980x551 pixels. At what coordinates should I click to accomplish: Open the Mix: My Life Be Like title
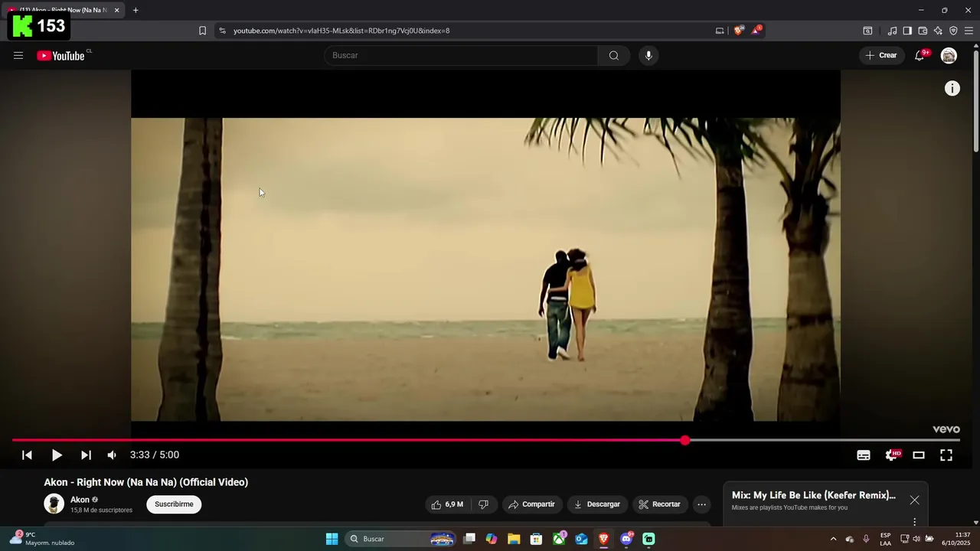coord(813,495)
